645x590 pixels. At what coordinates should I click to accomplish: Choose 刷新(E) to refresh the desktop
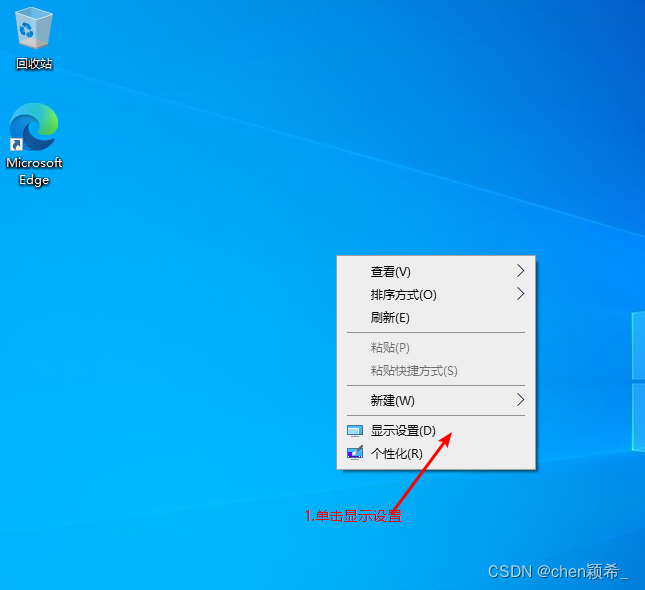[x=436, y=318]
